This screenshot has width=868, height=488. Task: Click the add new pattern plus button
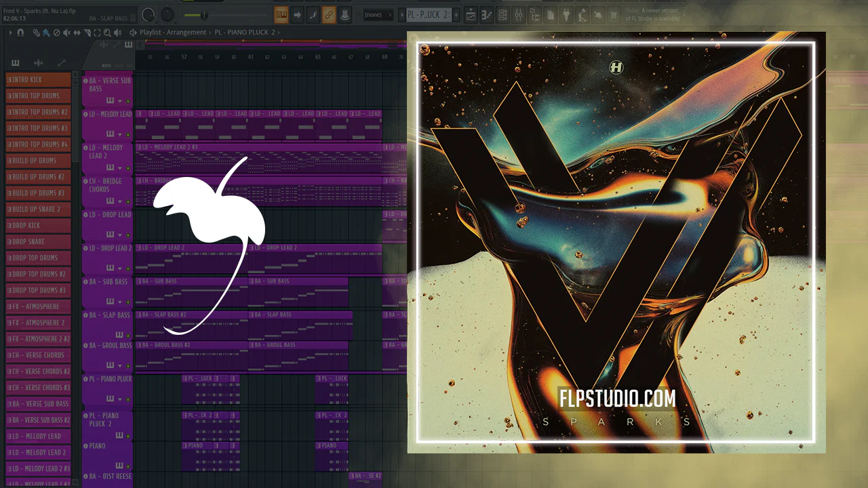[x=456, y=15]
